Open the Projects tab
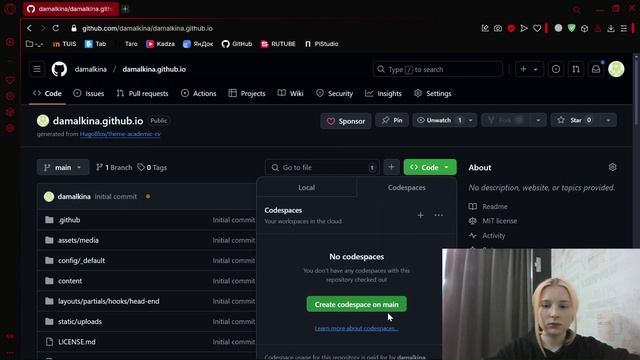640x360 pixels. click(x=247, y=93)
